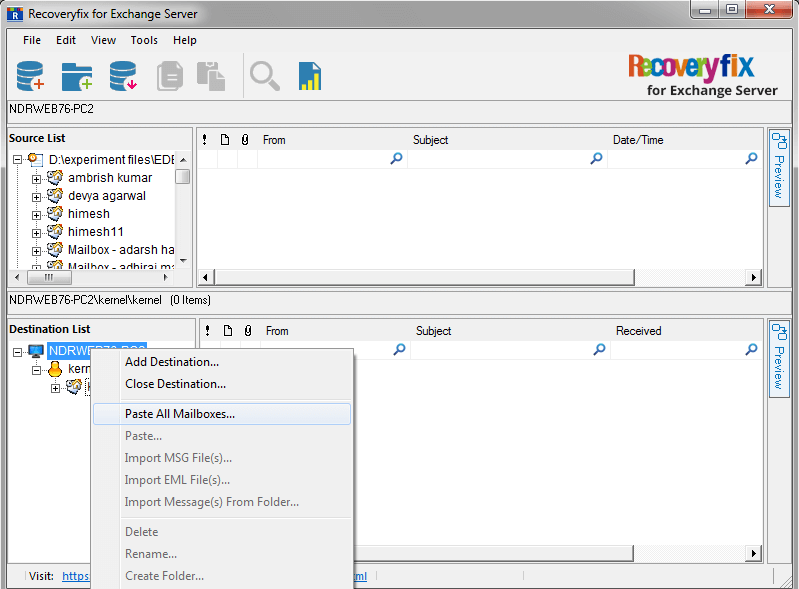This screenshot has height=589, width=799.
Task: Choose Paste All Mailboxes... menu entry
Action: (222, 414)
